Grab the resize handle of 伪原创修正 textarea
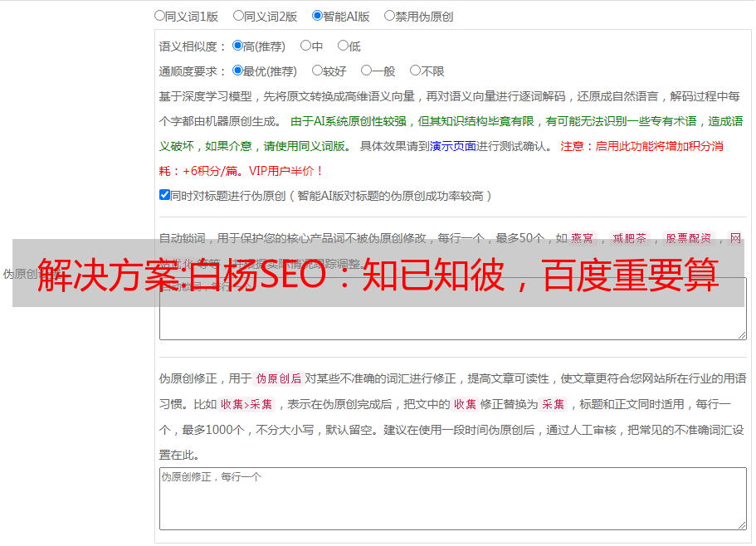Viewport: 756px width, 546px height. point(742,526)
